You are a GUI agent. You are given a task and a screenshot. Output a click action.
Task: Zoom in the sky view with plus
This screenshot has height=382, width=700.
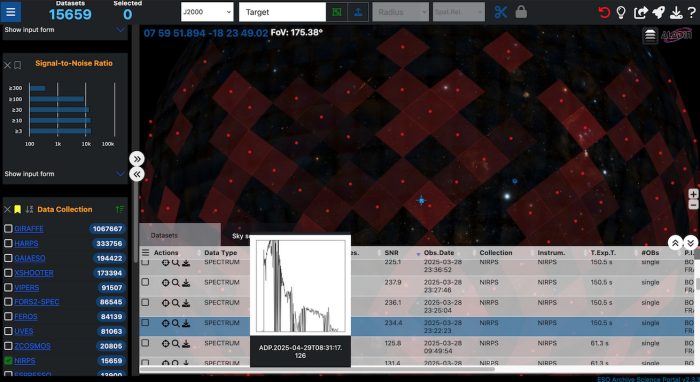pyautogui.click(x=693, y=194)
